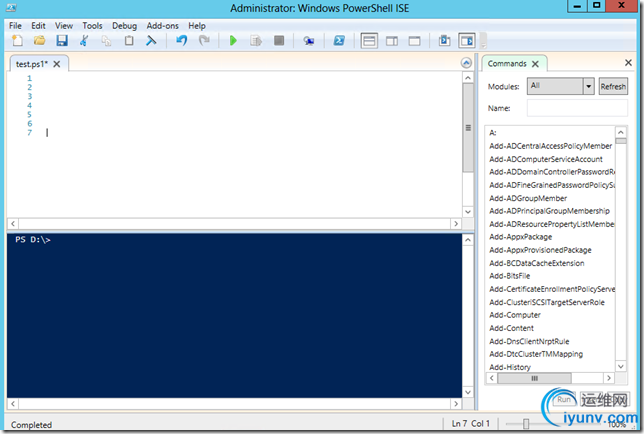This screenshot has height=434, width=644.
Task: Close the Commands tab
Action: click(535, 64)
